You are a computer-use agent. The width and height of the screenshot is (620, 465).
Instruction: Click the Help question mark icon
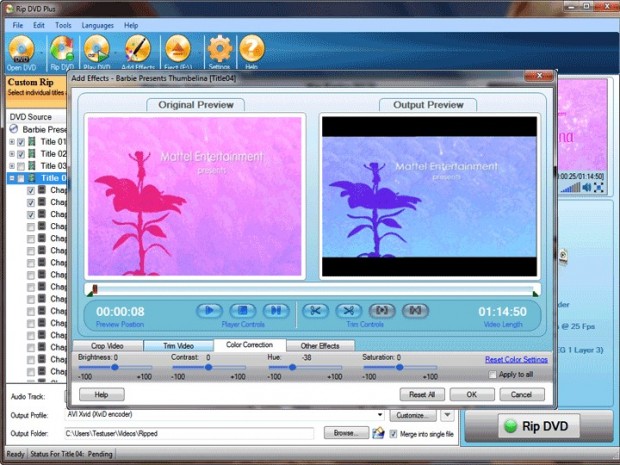tap(251, 51)
